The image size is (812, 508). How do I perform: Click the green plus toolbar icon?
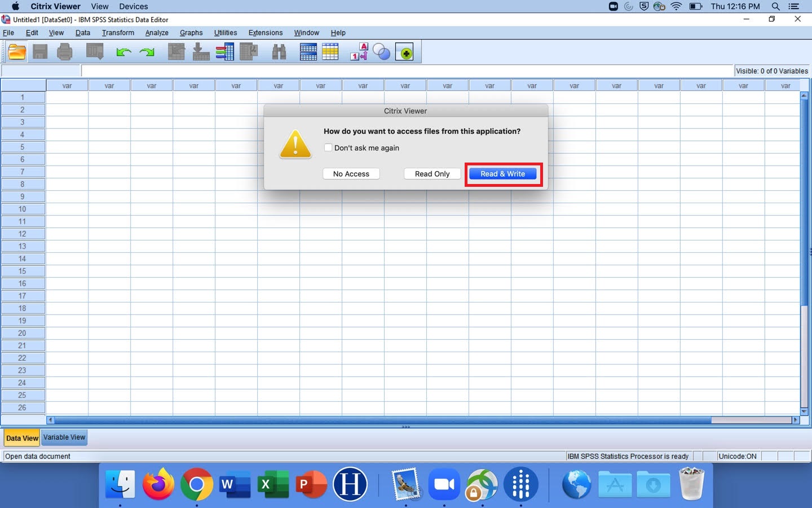pos(404,52)
